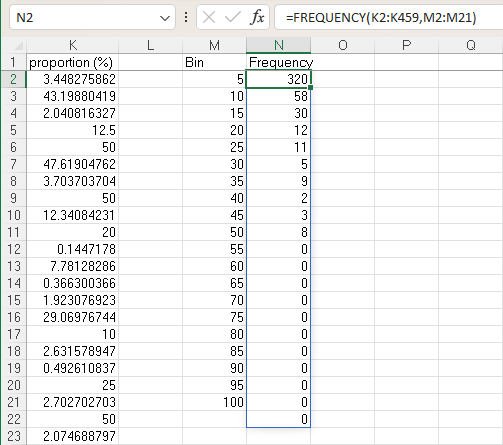Select column L header
The width and height of the screenshot is (503, 445).
point(150,45)
